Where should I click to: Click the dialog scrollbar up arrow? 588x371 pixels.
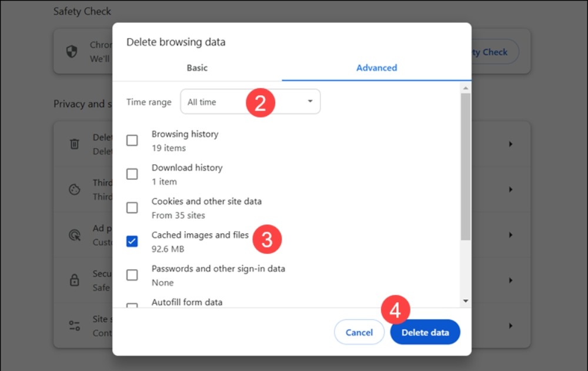(465, 88)
